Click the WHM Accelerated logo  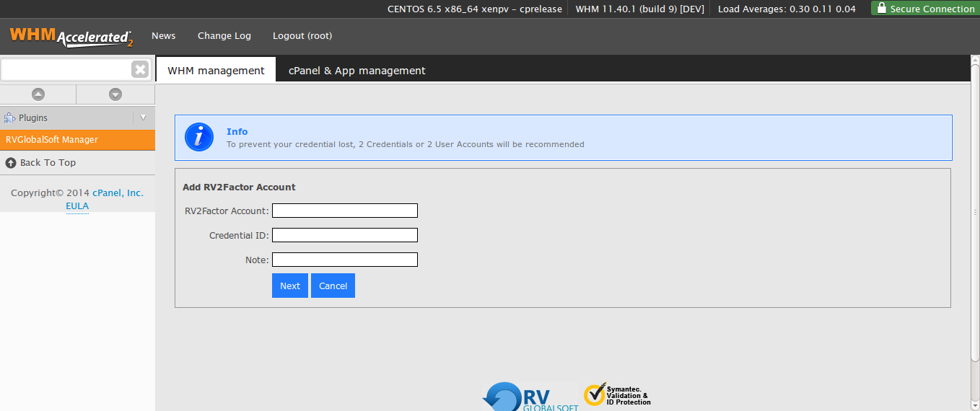pos(71,37)
